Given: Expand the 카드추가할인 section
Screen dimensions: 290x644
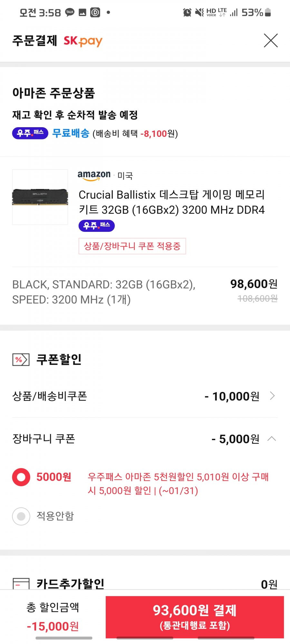Looking at the screenshot, I should (x=145, y=583).
